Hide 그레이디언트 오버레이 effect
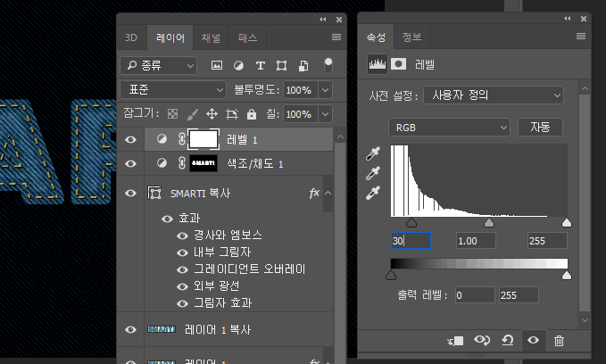 pos(182,269)
